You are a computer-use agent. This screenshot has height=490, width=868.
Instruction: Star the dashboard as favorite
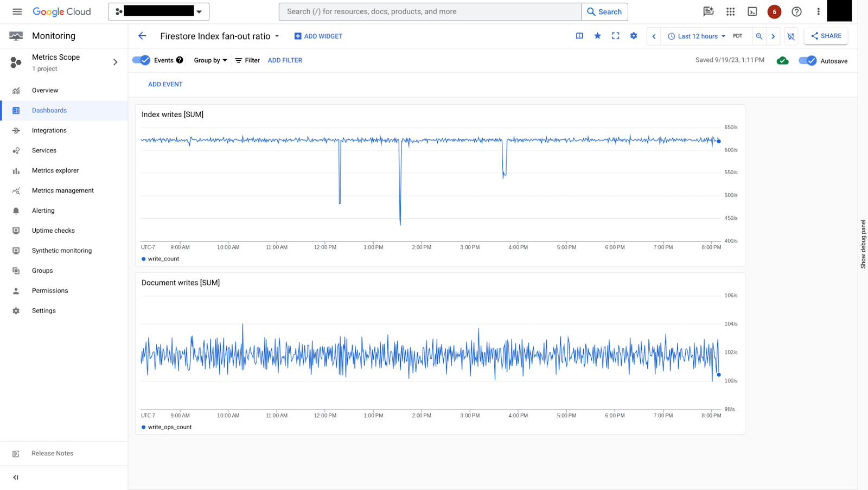(x=597, y=36)
